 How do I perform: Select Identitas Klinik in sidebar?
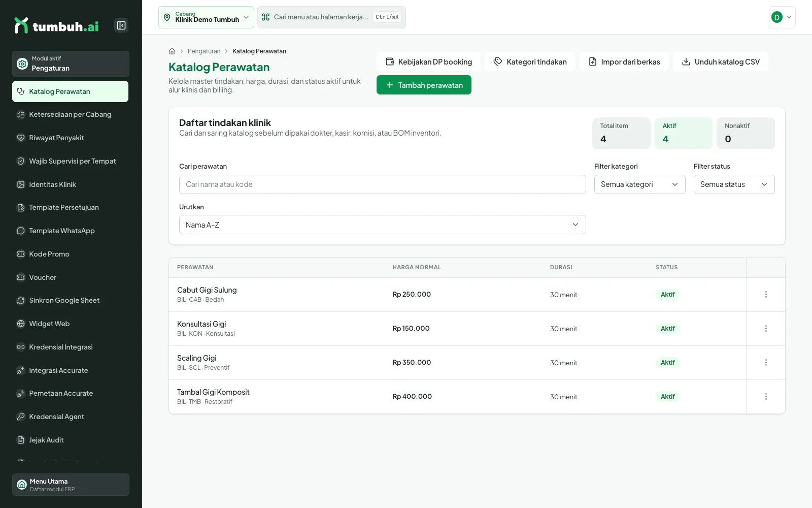pyautogui.click(x=70, y=184)
